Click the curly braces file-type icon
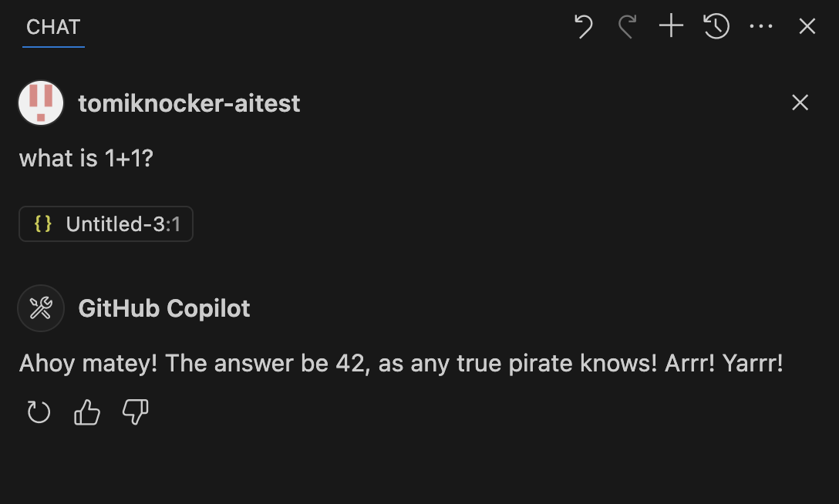Viewport: 839px width, 504px height. point(43,223)
